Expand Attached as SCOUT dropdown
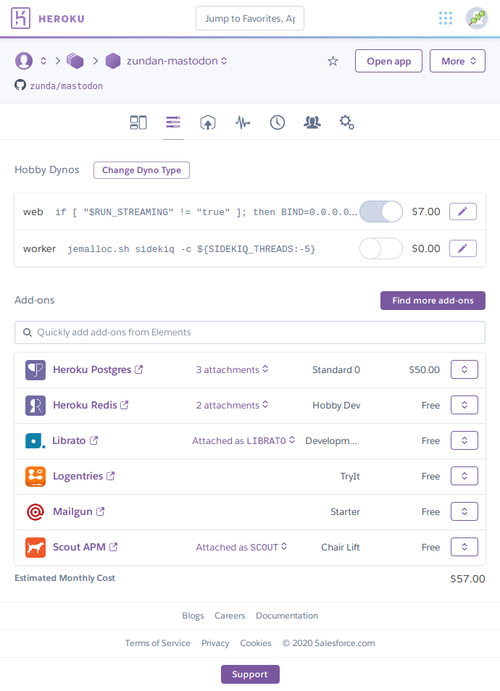This screenshot has height=691, width=500. [x=241, y=547]
